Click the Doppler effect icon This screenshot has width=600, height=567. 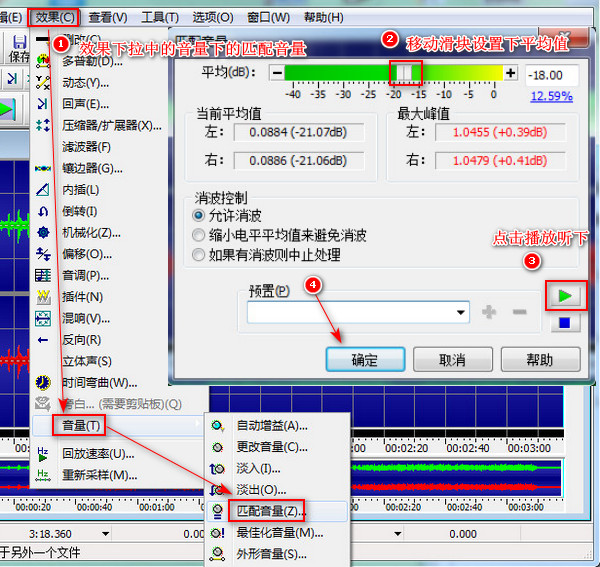click(x=43, y=61)
